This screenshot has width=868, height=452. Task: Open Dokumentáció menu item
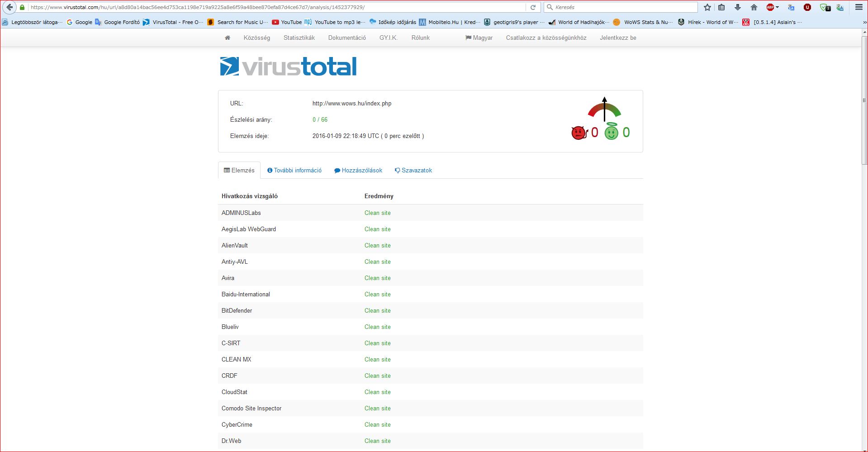(x=347, y=38)
